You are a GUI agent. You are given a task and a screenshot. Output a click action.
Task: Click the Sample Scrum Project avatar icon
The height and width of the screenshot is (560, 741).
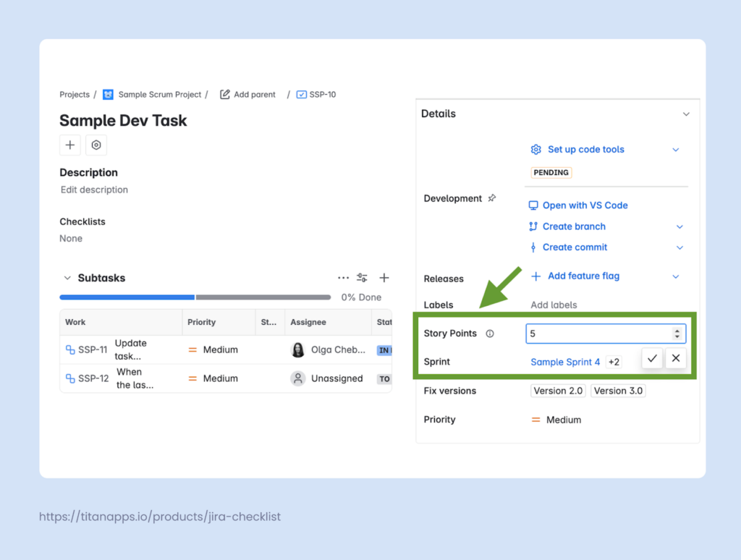pos(109,95)
